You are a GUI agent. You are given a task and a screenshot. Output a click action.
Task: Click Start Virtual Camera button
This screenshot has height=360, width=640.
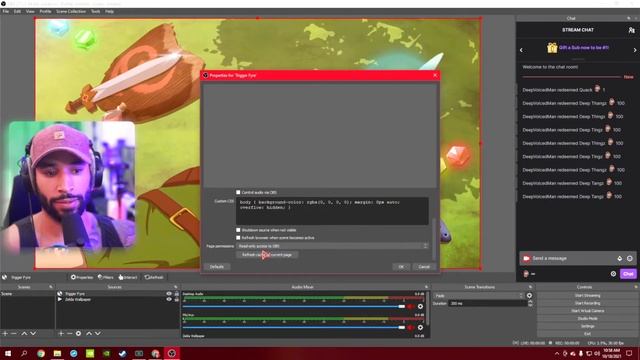click(587, 311)
